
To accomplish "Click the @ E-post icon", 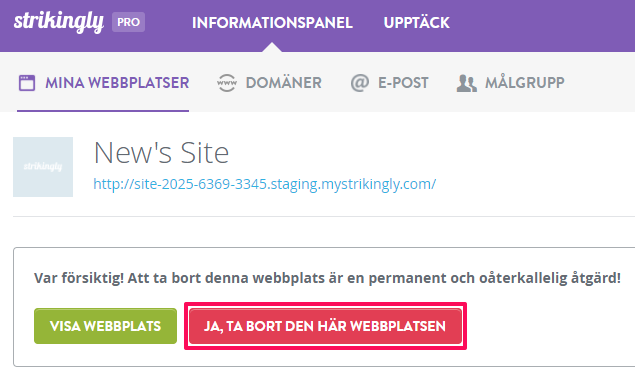I will click(x=359, y=83).
